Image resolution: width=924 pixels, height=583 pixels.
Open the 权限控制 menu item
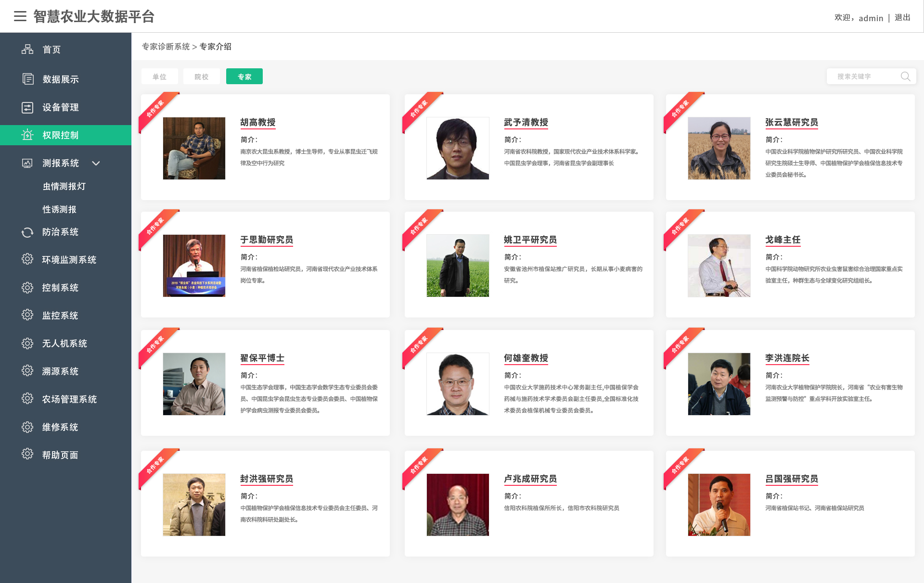60,135
